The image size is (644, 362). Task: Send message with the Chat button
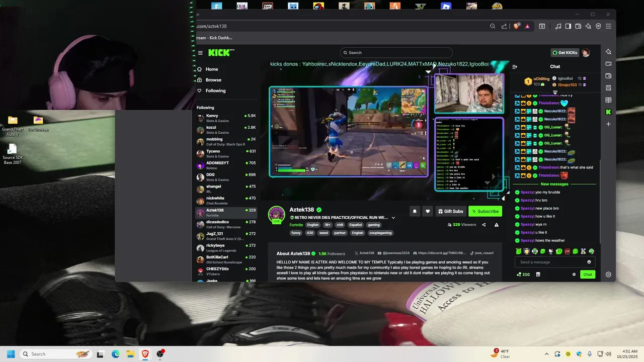587,275
